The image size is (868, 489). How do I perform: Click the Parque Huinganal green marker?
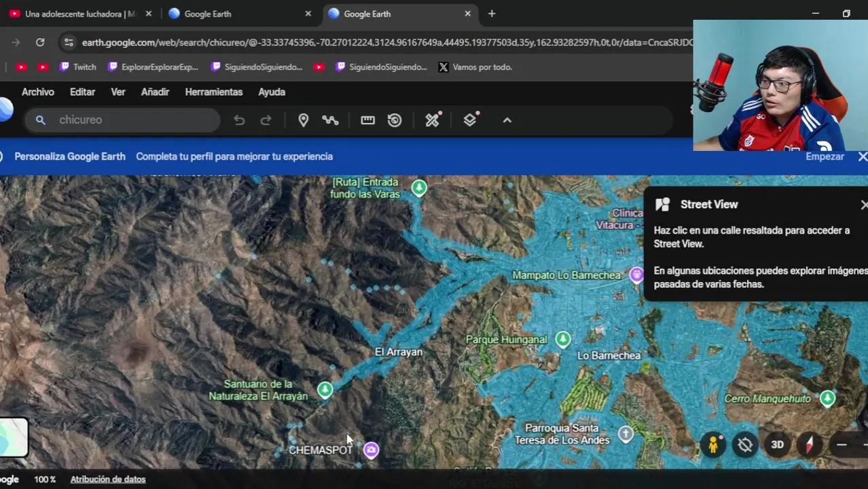(563, 339)
